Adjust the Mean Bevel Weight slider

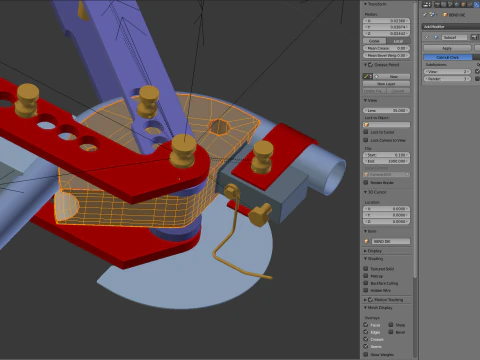point(386,55)
